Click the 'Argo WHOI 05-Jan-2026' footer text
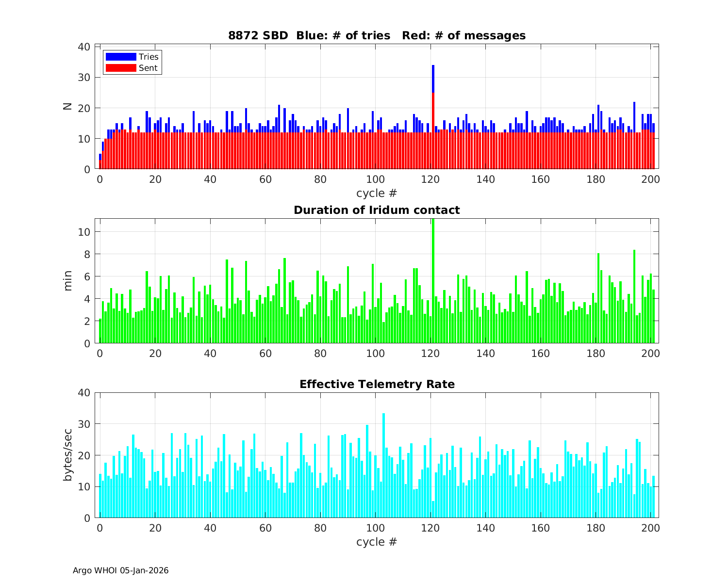The image size is (728, 582). (120, 570)
